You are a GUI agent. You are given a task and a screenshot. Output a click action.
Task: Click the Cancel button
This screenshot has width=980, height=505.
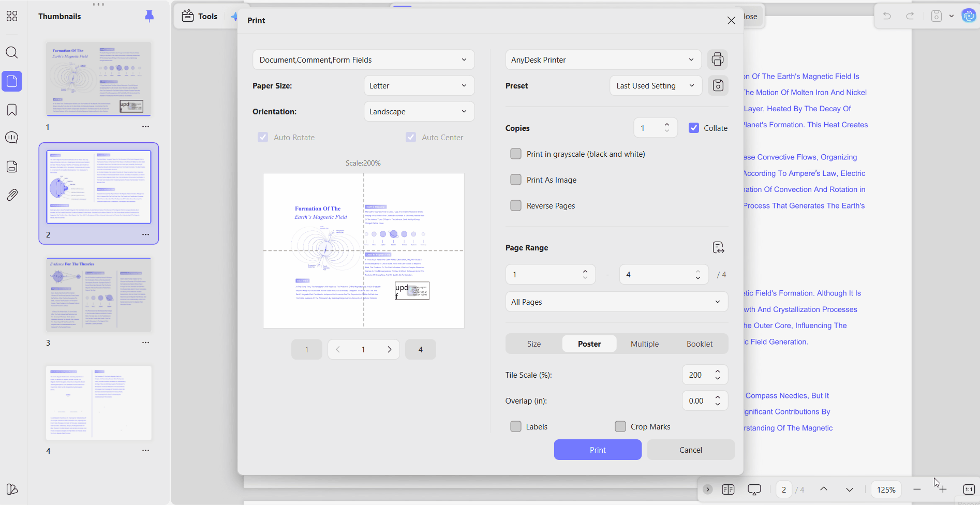691,450
